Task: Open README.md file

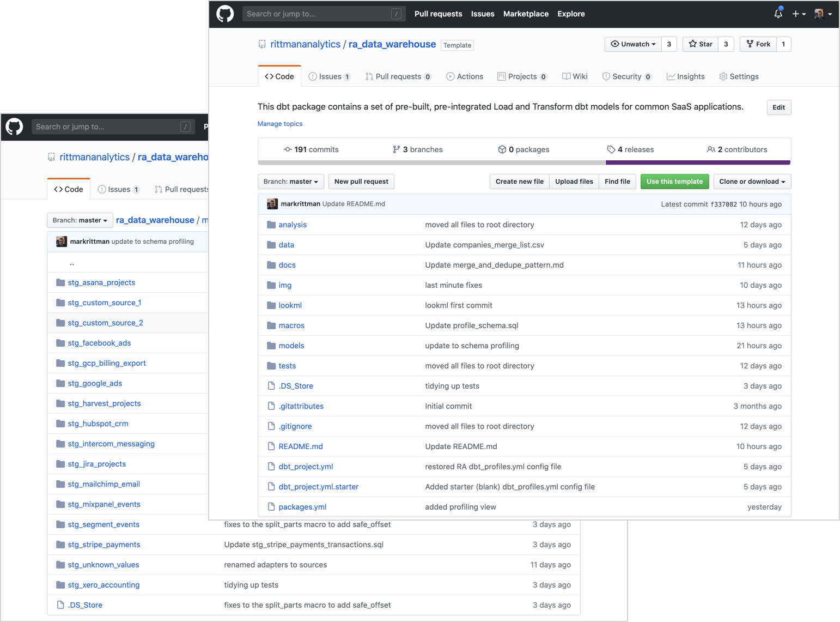Action: (x=301, y=446)
